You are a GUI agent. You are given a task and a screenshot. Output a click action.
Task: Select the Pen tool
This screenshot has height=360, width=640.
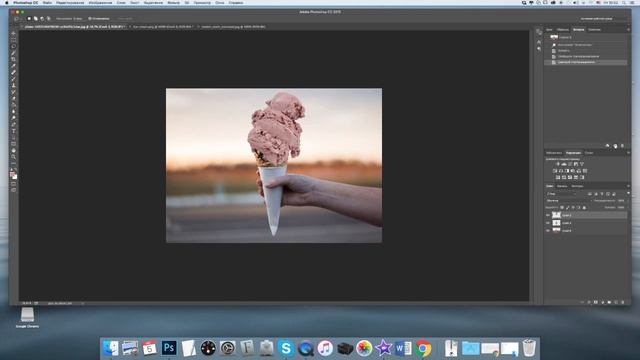[13, 124]
